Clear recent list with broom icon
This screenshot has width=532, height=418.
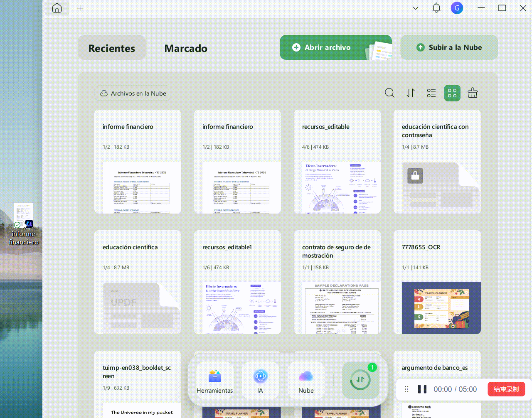[x=473, y=93]
